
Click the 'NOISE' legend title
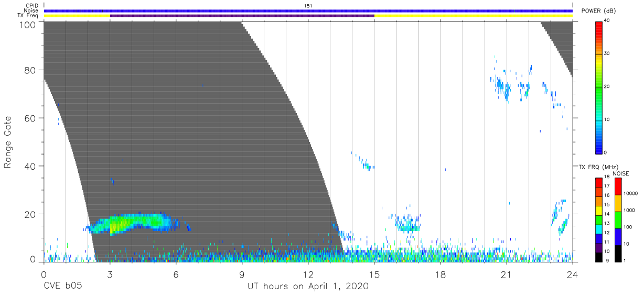(621, 173)
